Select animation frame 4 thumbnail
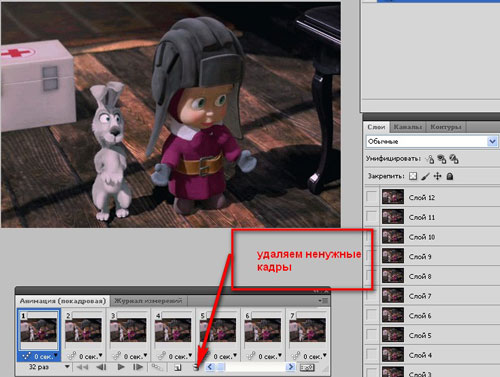This screenshot has width=500, height=377. [x=173, y=329]
